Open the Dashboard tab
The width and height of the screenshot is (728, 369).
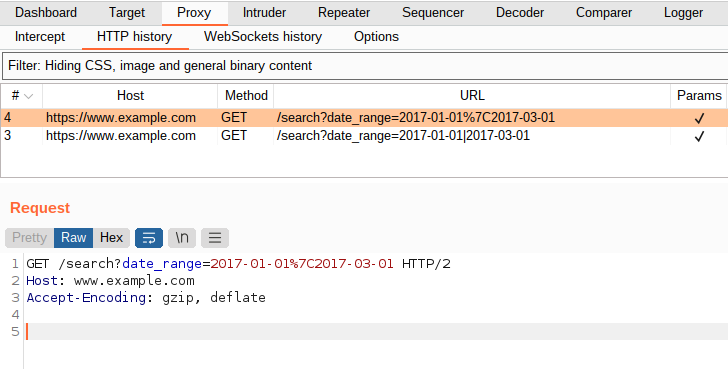coord(46,13)
